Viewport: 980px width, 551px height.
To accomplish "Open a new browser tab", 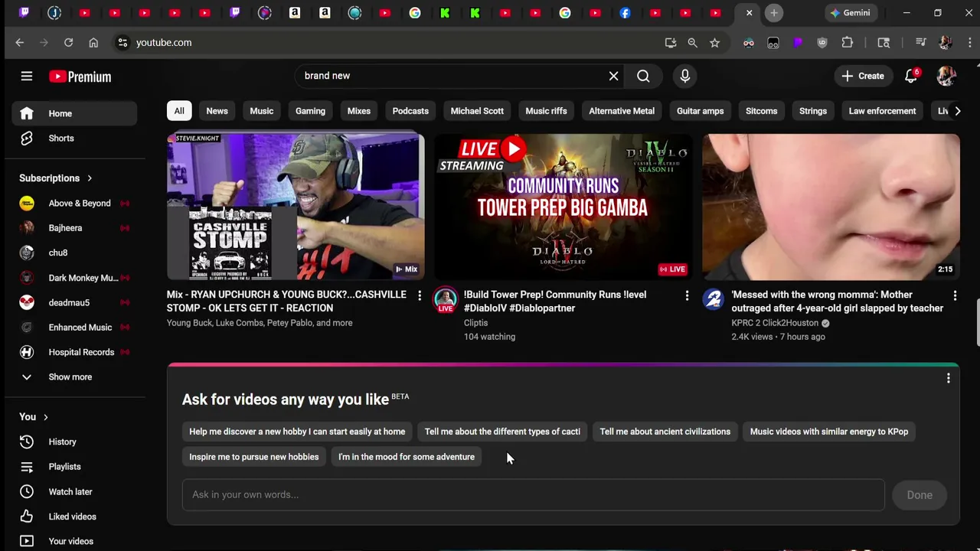I will point(774,13).
